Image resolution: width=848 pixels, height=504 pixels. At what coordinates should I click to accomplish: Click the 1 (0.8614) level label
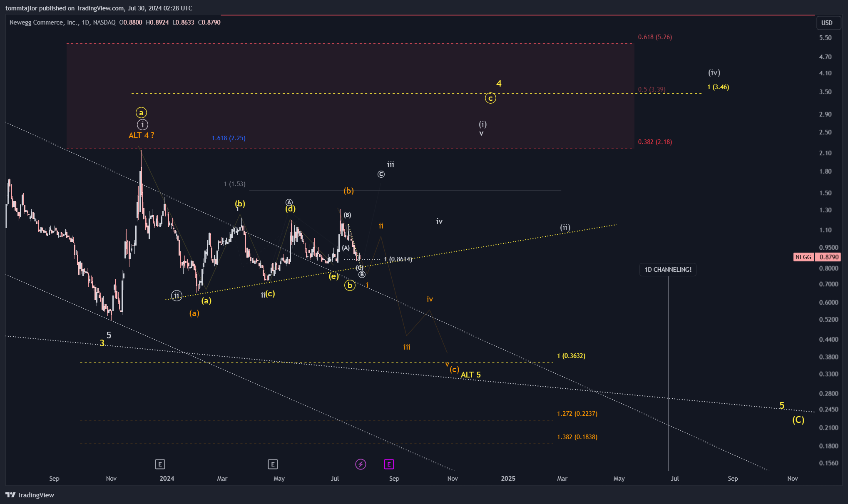click(398, 259)
